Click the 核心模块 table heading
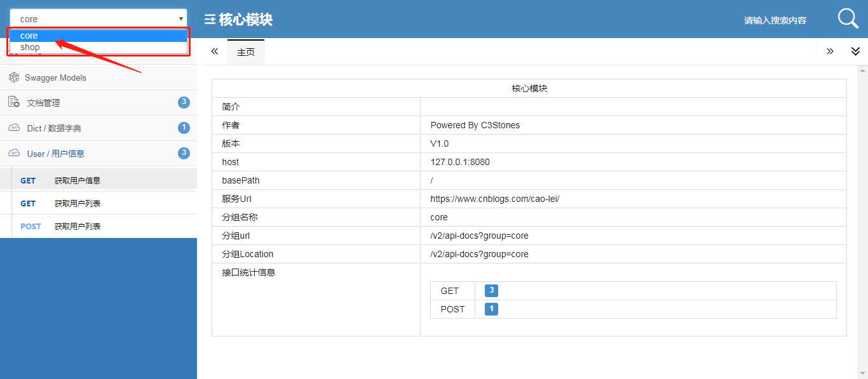Viewport: 868px width, 379px height. [x=529, y=88]
